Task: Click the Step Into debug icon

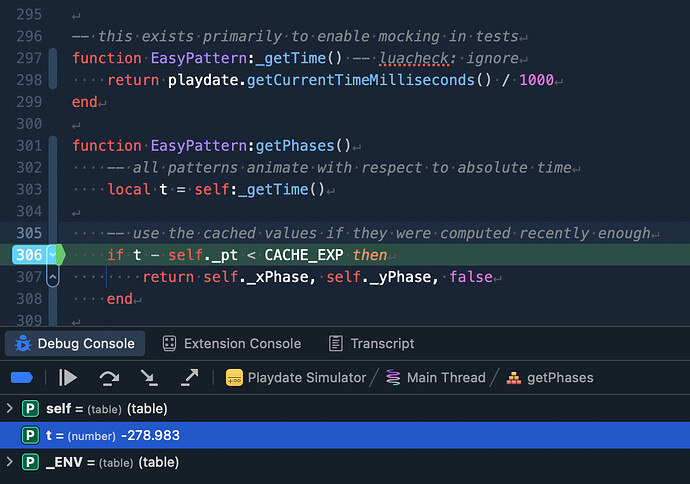Action: pyautogui.click(x=148, y=378)
